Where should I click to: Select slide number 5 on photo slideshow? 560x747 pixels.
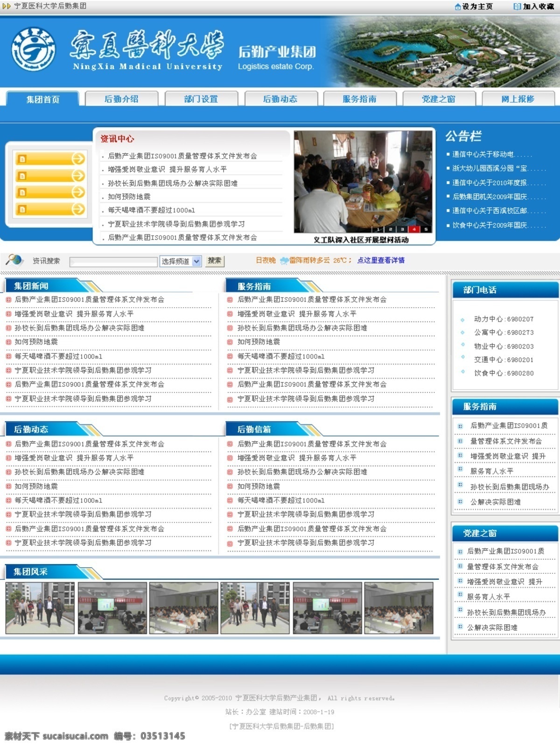coord(426,229)
